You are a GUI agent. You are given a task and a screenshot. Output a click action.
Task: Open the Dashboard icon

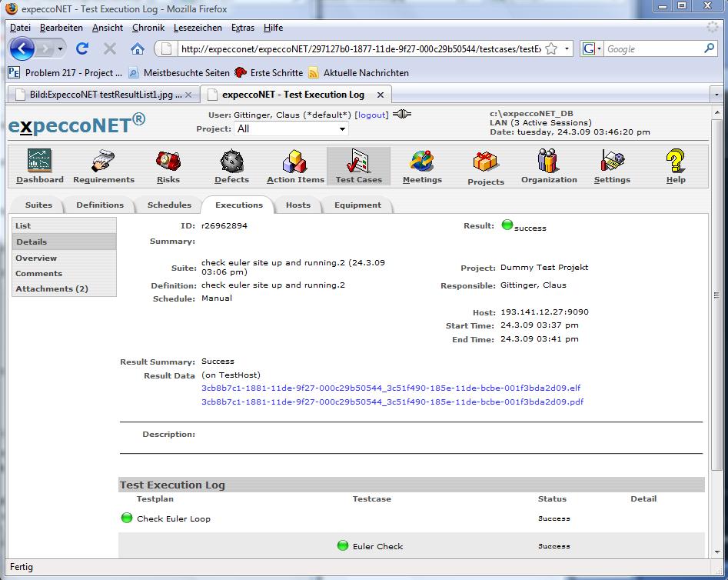click(x=40, y=161)
